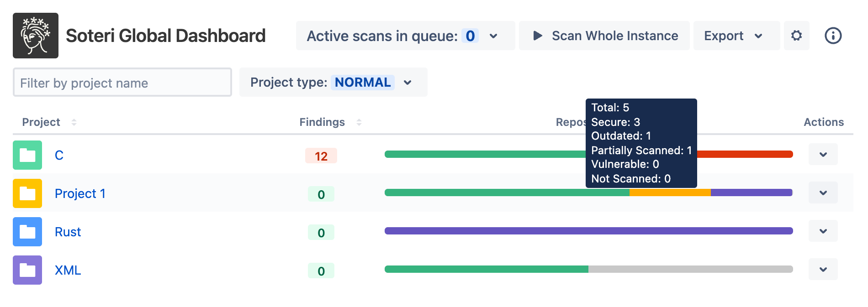Open the settings gear icon

(x=796, y=36)
